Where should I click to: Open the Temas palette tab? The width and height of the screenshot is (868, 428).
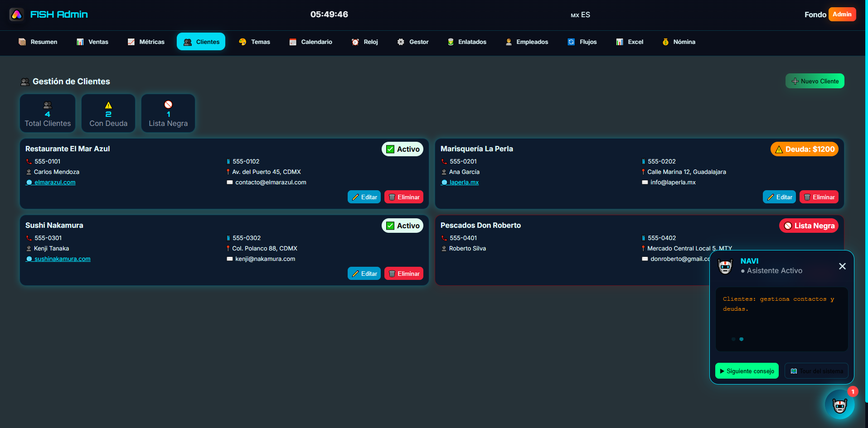pos(254,42)
